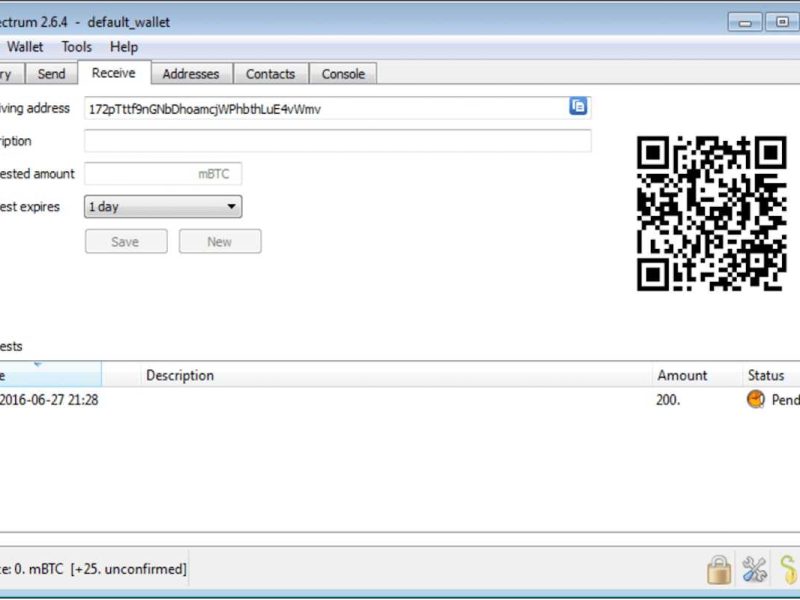Image resolution: width=800 pixels, height=600 pixels.
Task: Open the Help menu
Action: (x=124, y=47)
